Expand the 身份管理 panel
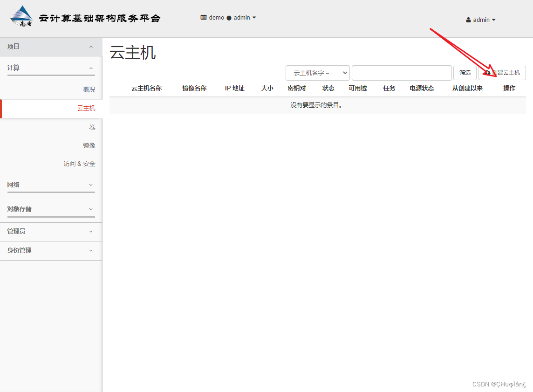Screen dimensions: 533x392 pos(51,251)
